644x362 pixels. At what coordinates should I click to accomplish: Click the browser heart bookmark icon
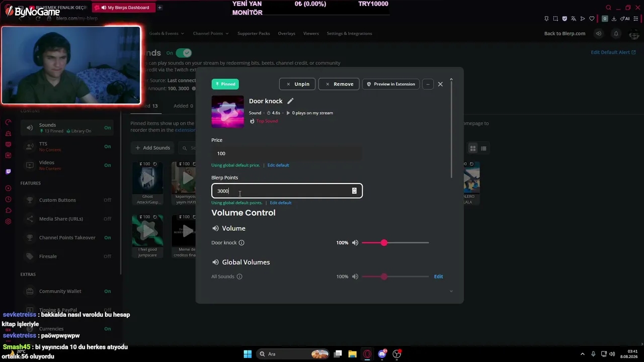[592, 19]
